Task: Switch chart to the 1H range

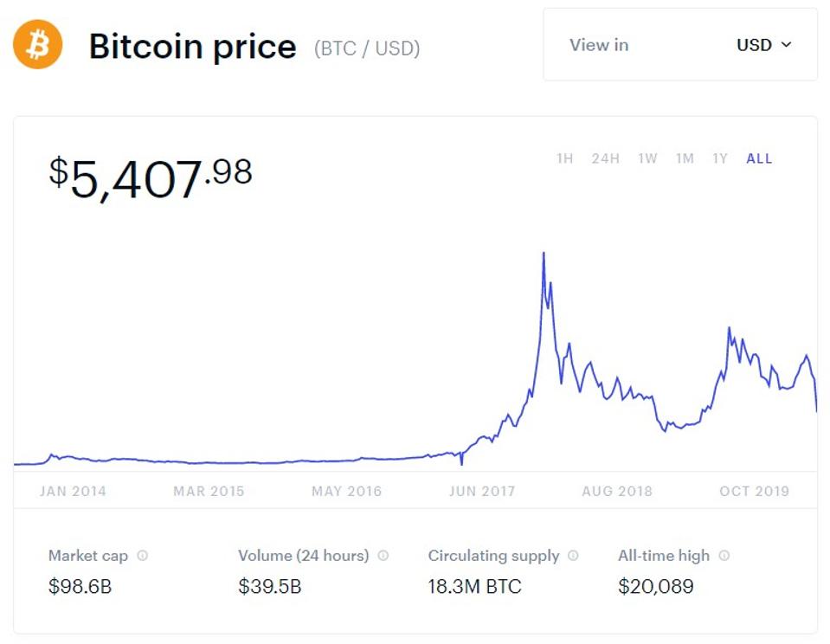Action: 564,158
